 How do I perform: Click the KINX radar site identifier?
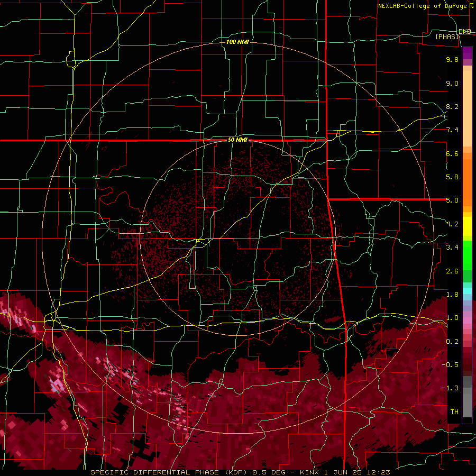coord(310,472)
